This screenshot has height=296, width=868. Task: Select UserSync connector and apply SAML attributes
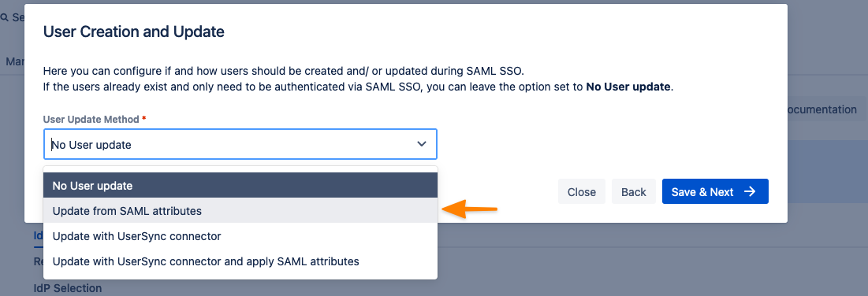coord(240,261)
